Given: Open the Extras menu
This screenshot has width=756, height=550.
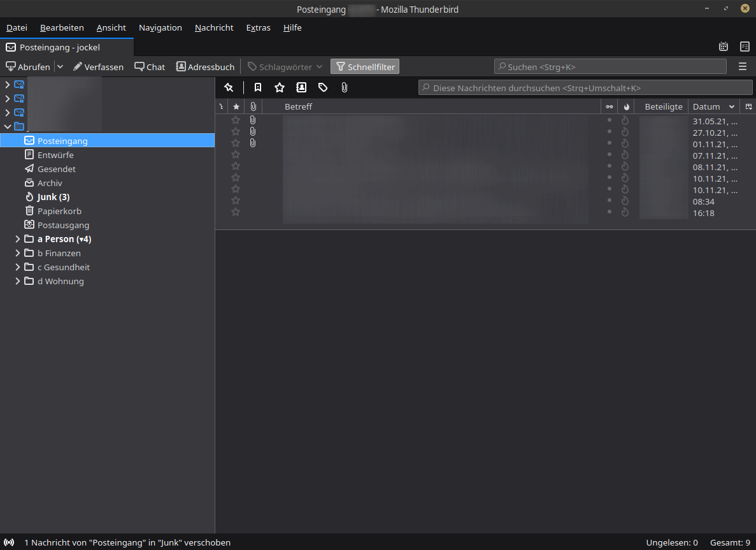Looking at the screenshot, I should pos(258,27).
